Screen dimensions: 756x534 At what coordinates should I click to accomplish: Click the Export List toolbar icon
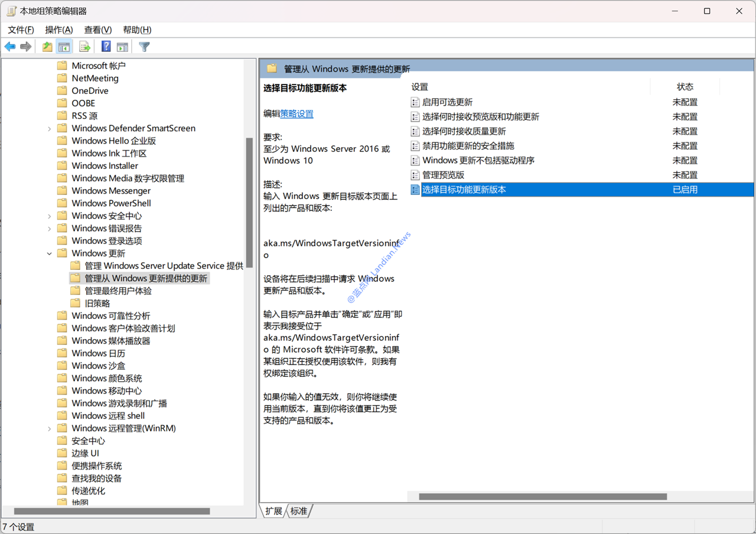84,47
